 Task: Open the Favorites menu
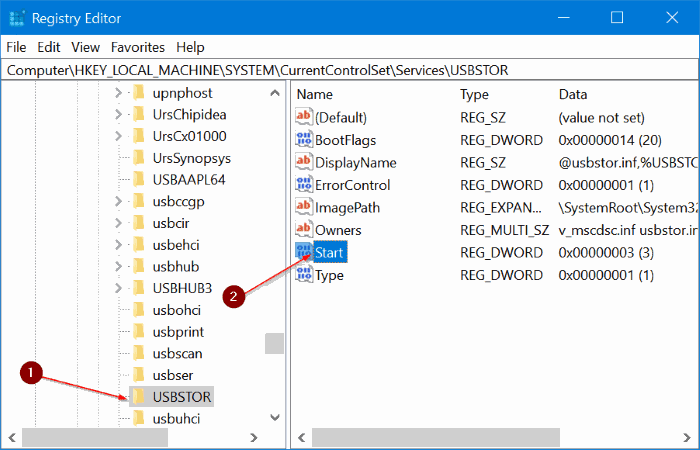point(138,47)
